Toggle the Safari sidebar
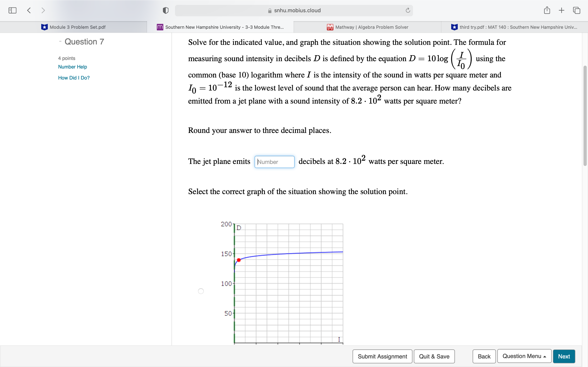 tap(12, 10)
